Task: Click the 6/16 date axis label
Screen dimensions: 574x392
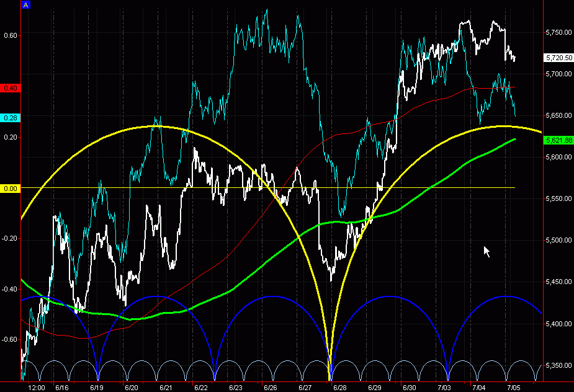Action: point(62,388)
